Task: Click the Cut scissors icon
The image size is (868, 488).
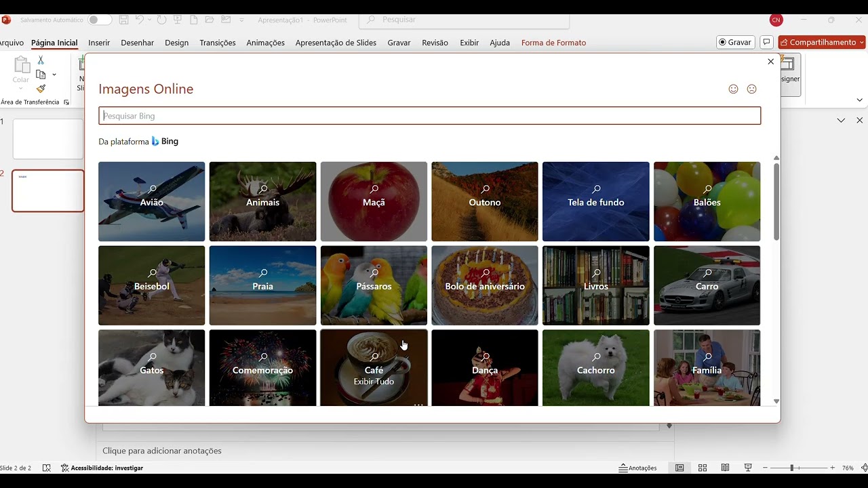Action: [x=41, y=60]
